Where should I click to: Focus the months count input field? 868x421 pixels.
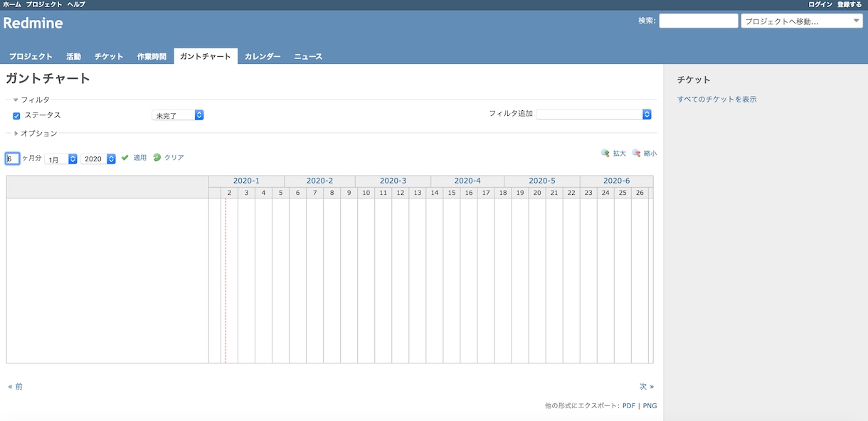pyautogui.click(x=13, y=159)
